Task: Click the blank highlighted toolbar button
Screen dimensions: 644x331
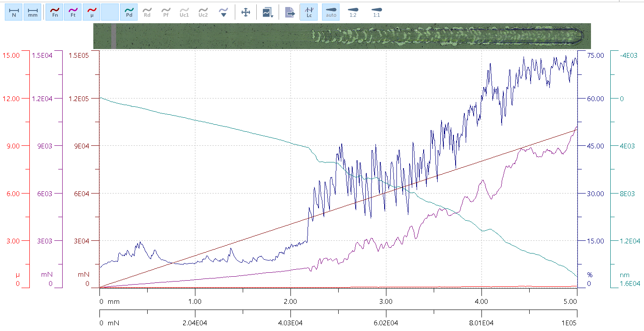Action: point(110,12)
